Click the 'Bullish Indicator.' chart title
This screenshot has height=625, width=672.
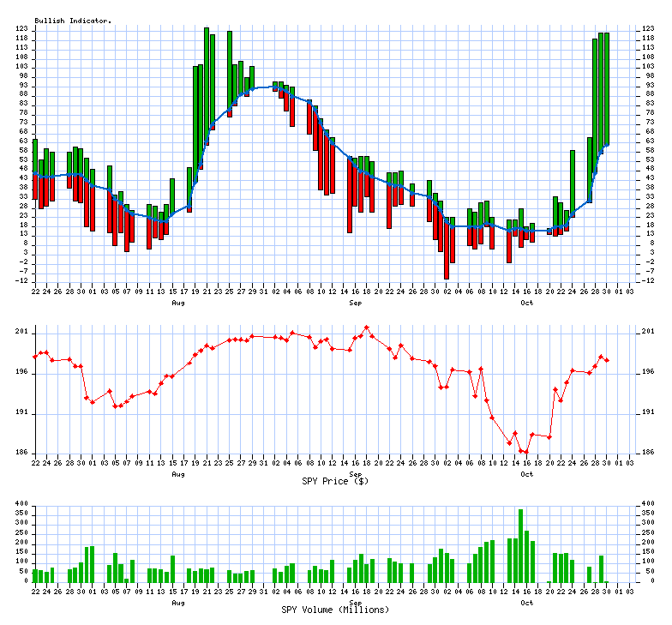tap(73, 21)
